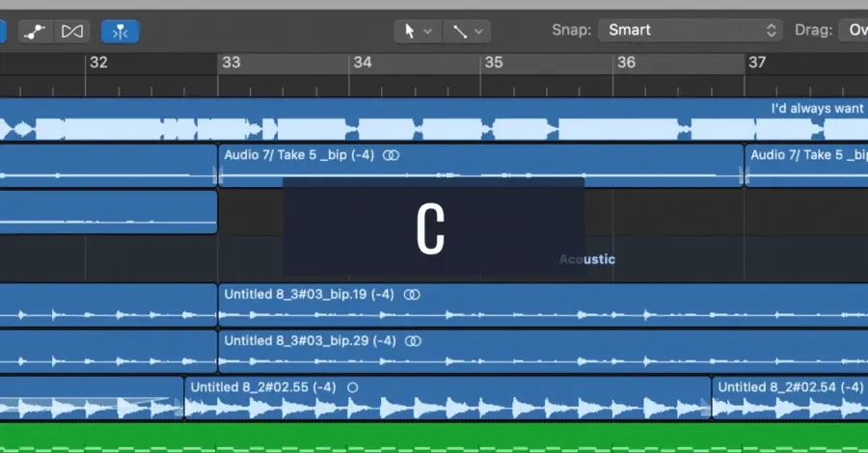Viewport: 868px width, 453px height.
Task: Open the Snap Smart dropdown
Action: point(691,31)
